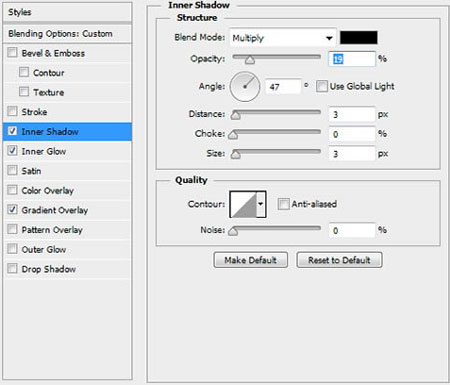This screenshot has width=450, height=385.
Task: Click the Make Default button
Action: tap(251, 260)
